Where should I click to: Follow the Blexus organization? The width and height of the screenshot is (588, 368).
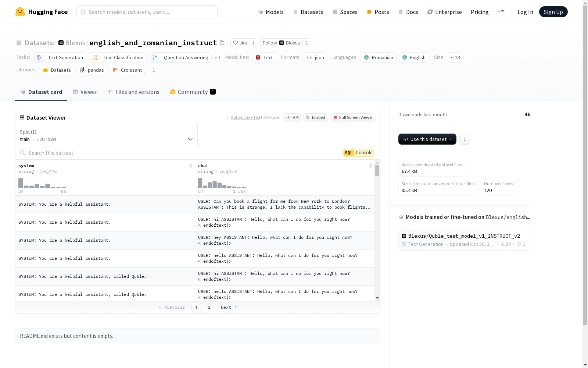point(282,43)
